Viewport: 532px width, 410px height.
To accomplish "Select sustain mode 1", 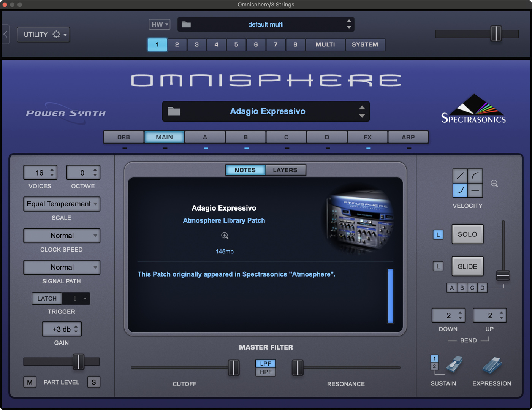I will pyautogui.click(x=434, y=359).
